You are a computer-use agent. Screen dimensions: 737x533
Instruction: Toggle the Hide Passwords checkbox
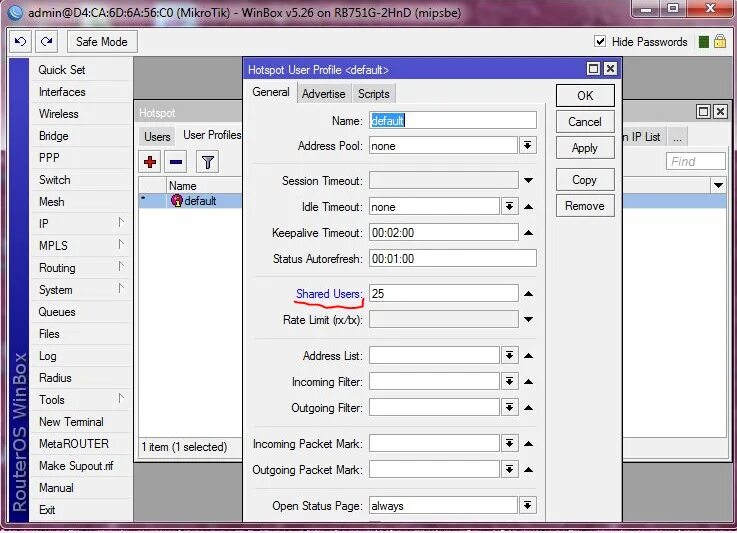(x=600, y=41)
